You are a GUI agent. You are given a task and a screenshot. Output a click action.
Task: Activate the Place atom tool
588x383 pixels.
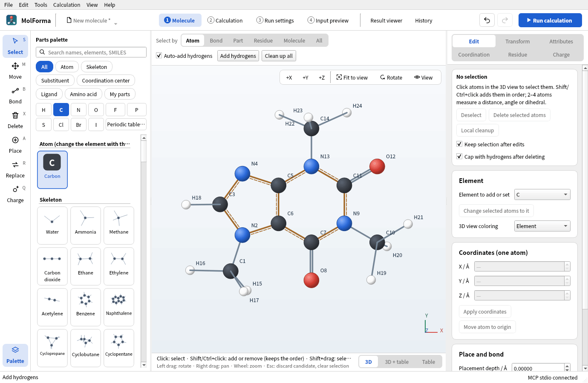point(15,145)
